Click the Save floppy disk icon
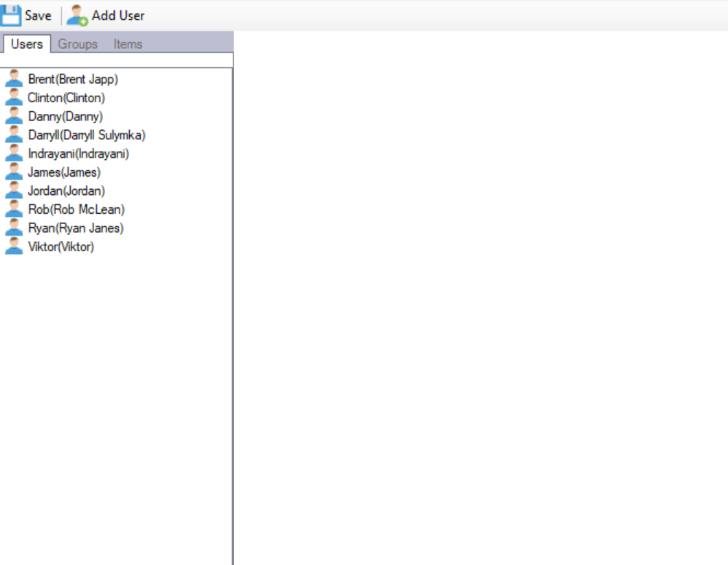Viewport: 728px width, 565px height. click(11, 15)
